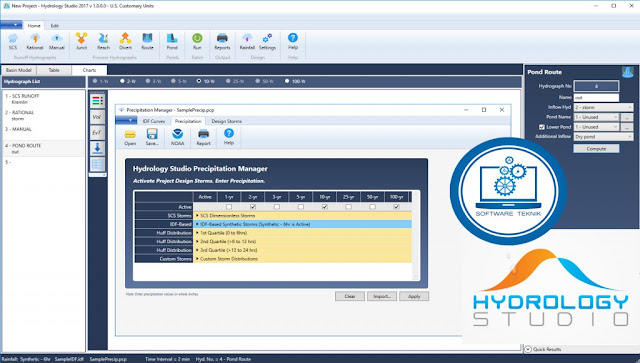Image resolution: width=640 pixels, height=363 pixels.
Task: Uncheck the 2-yr Active checkbox
Action: tap(253, 207)
